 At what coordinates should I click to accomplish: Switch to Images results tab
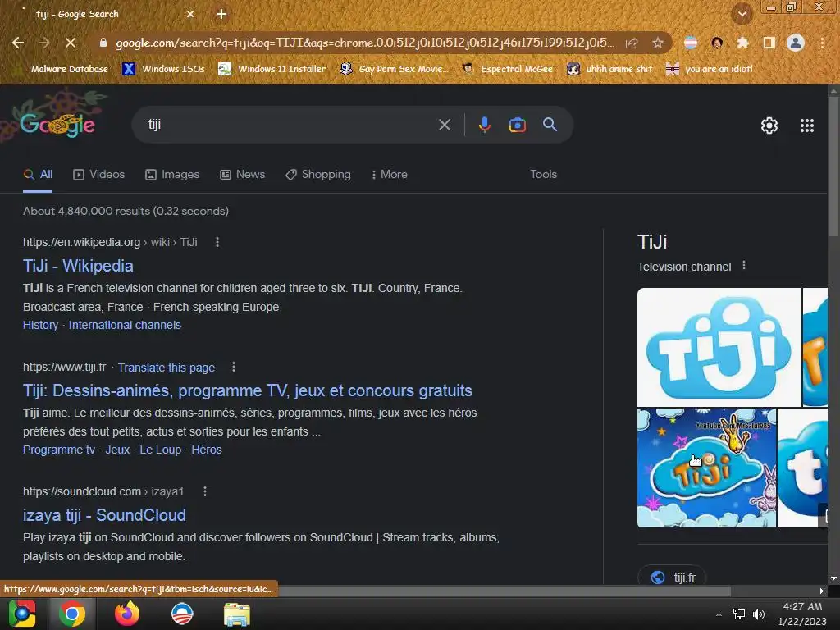172,174
